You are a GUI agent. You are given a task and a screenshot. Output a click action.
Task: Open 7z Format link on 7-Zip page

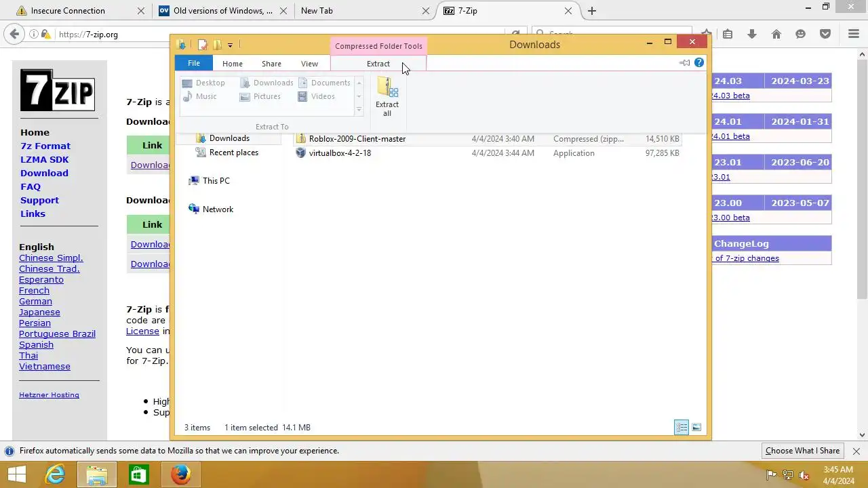tap(45, 146)
